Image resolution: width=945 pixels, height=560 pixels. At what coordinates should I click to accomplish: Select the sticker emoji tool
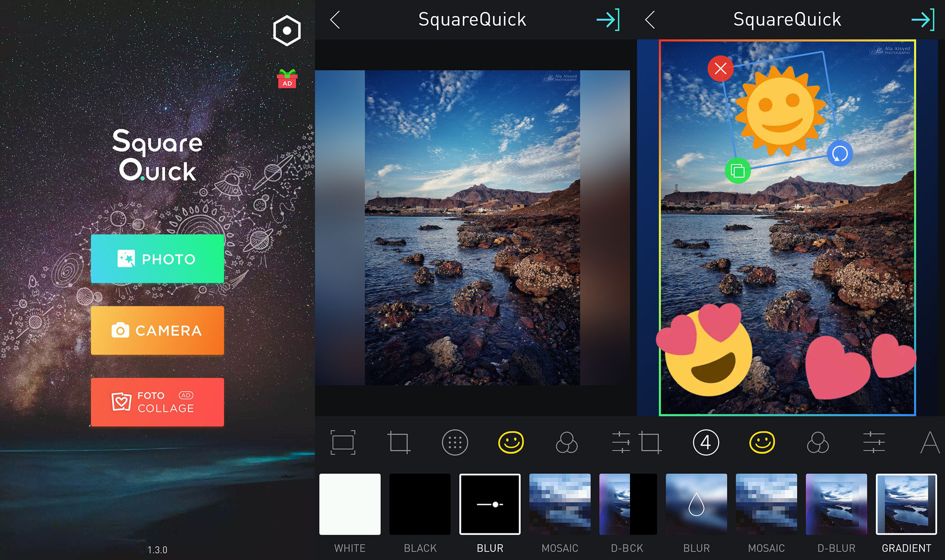coord(511,443)
